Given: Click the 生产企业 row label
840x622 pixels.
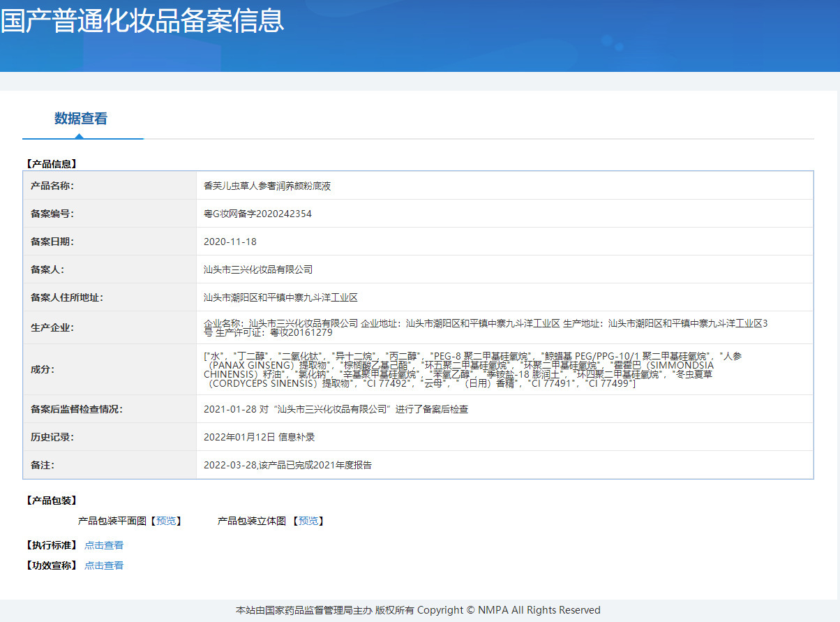Looking at the screenshot, I should coord(52,327).
